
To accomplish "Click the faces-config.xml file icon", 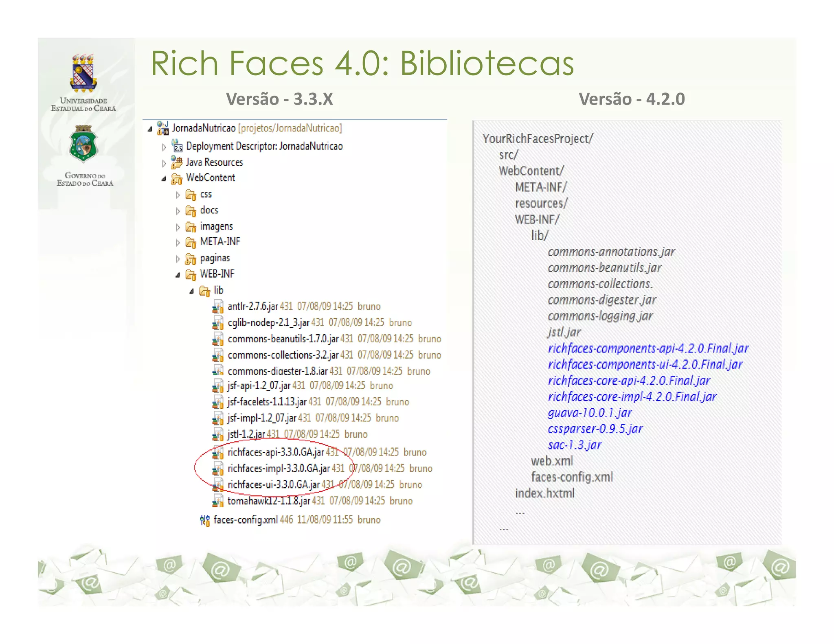I will click(x=204, y=520).
